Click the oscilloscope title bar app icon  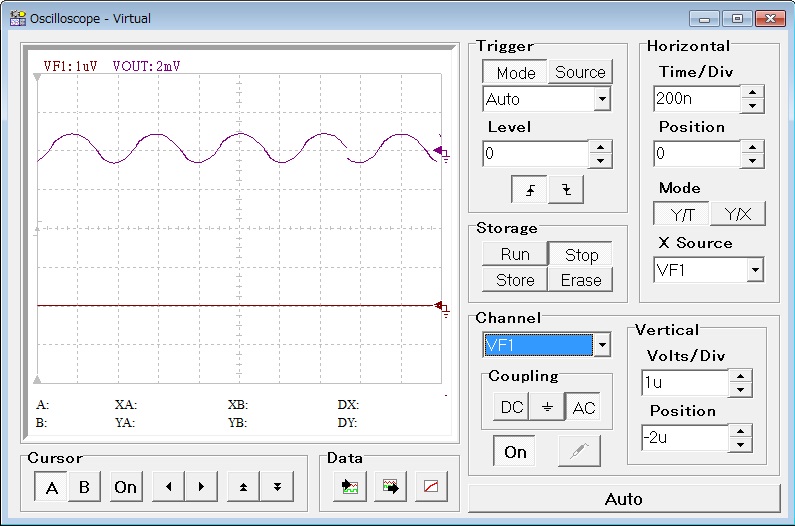[18, 18]
